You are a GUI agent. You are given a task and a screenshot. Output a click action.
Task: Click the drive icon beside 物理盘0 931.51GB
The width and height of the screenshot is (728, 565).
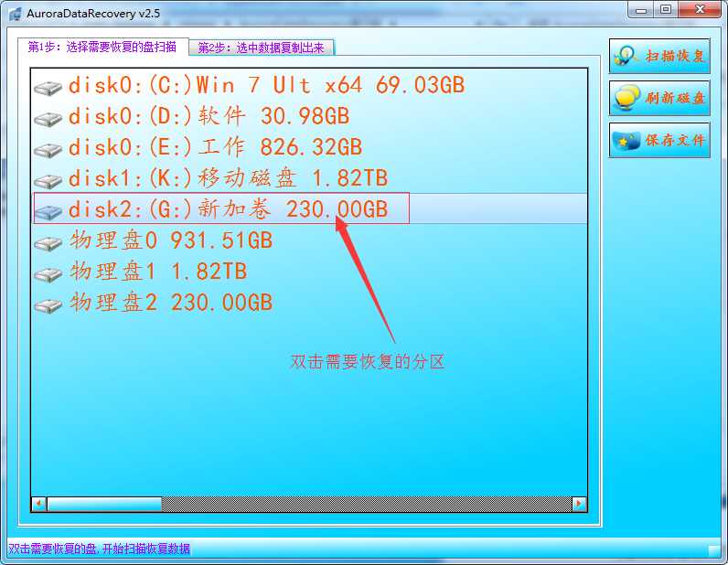[x=48, y=243]
